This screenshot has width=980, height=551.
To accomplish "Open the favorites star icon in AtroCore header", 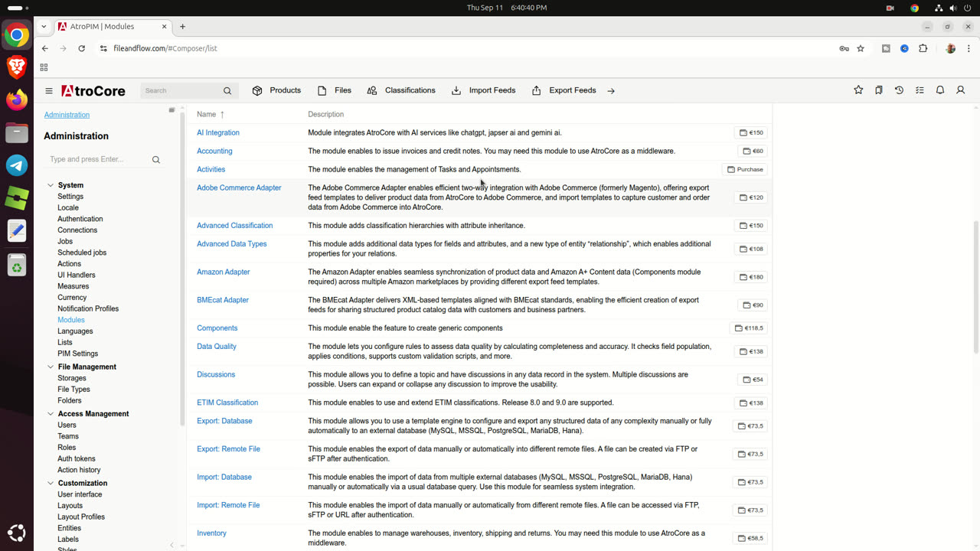I will click(x=858, y=90).
